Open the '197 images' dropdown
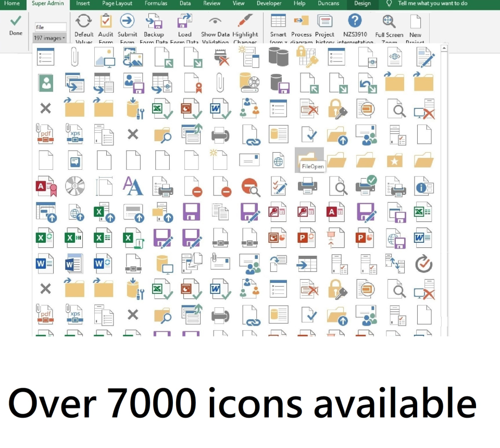The width and height of the screenshot is (500, 448). (x=49, y=38)
